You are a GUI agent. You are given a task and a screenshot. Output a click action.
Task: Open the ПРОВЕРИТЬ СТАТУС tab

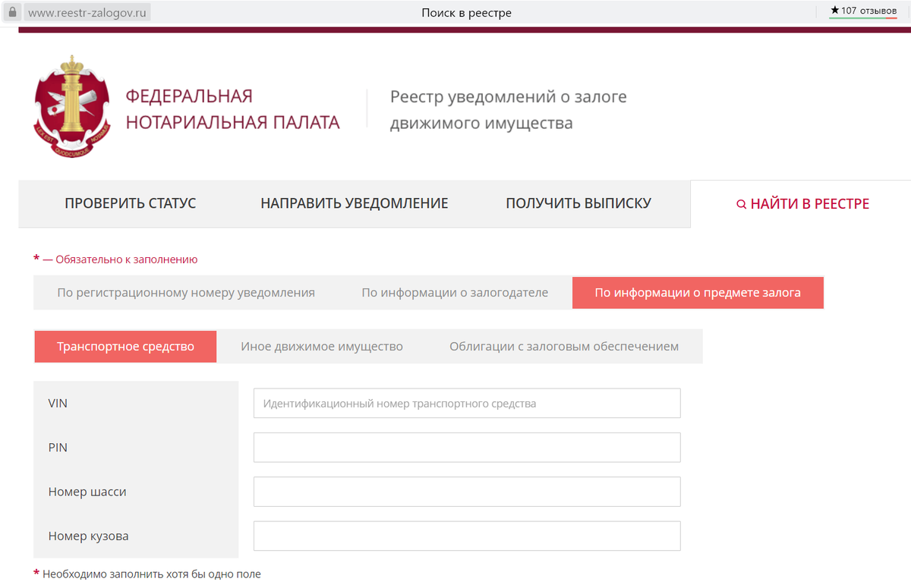tap(130, 203)
